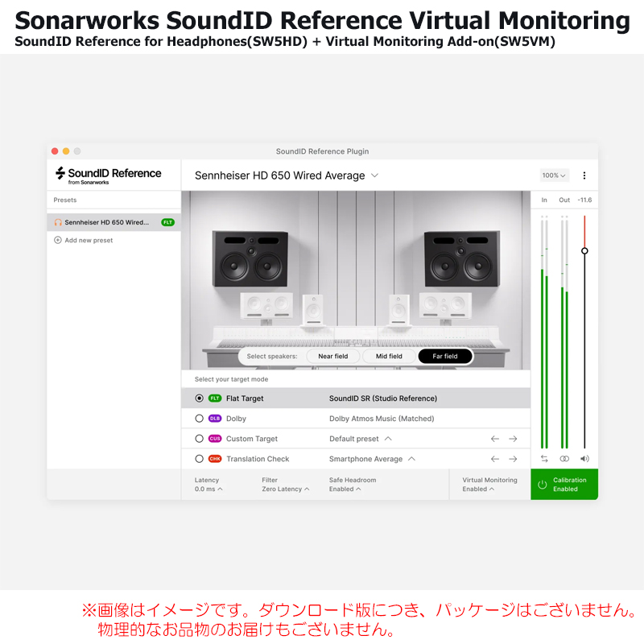
Task: Open the Sennheiser HD 650 preset dropdown
Action: (374, 175)
